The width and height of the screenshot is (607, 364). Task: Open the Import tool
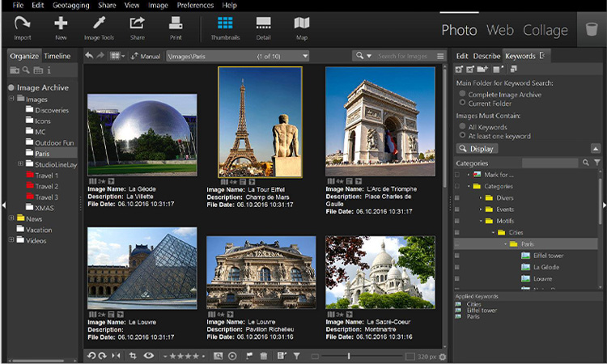click(22, 28)
